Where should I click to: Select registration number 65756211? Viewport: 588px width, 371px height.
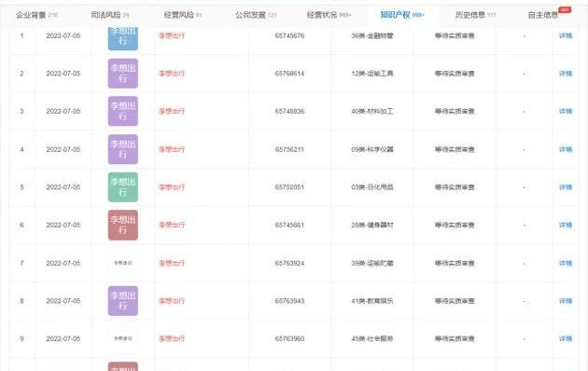coord(289,149)
